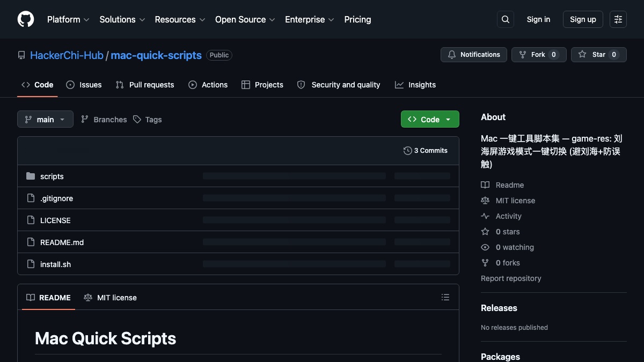Open the mac-quick-scripts repository link
644x362 pixels.
156,55
